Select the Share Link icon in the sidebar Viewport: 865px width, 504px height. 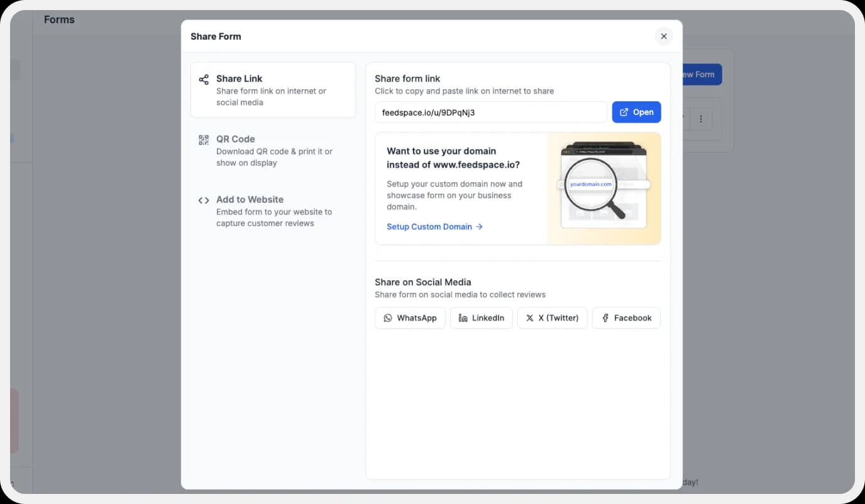click(203, 79)
